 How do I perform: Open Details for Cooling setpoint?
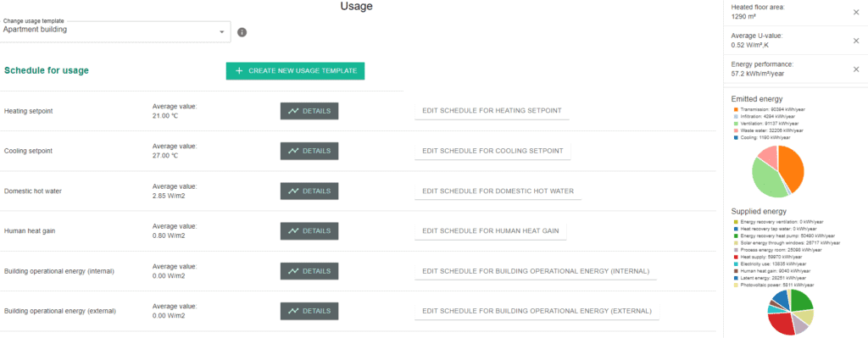tap(309, 151)
